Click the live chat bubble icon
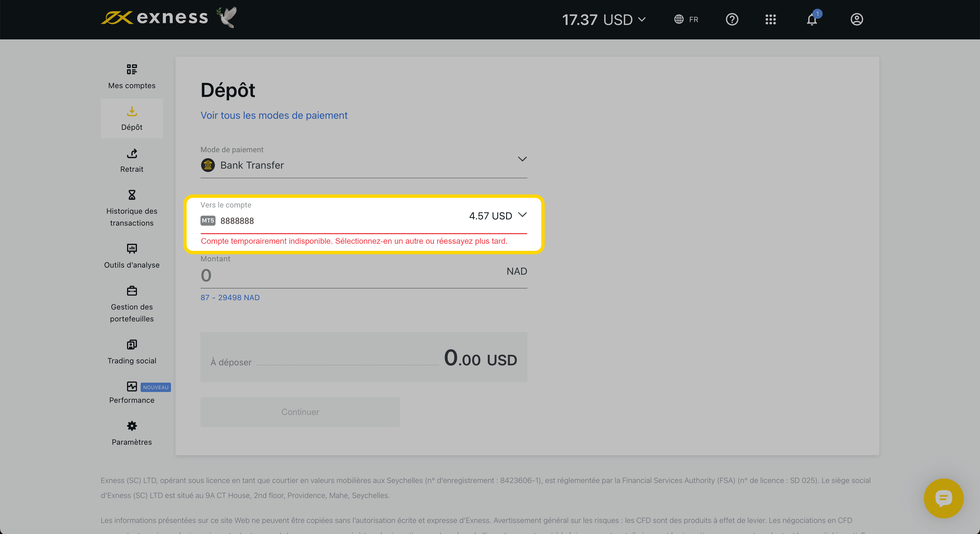The width and height of the screenshot is (980, 534). [x=943, y=498]
